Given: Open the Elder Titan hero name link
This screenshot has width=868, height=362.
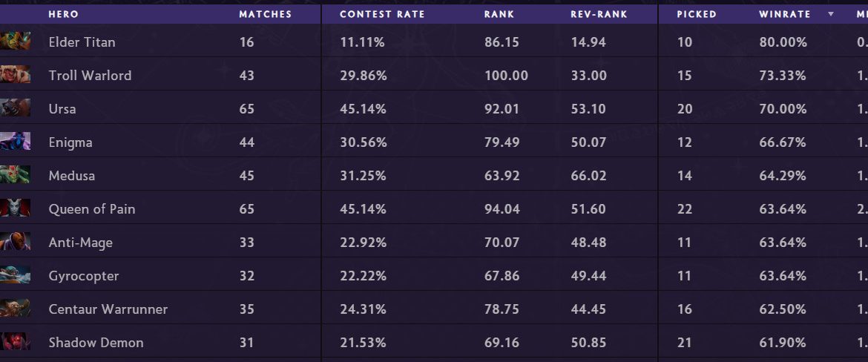Looking at the screenshot, I should (82, 42).
